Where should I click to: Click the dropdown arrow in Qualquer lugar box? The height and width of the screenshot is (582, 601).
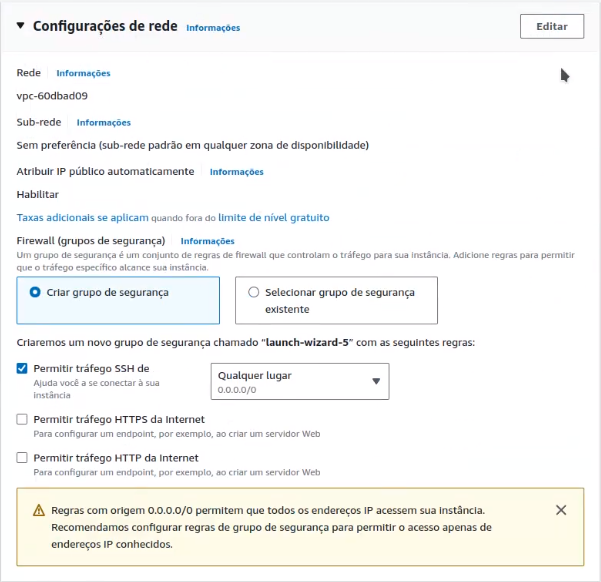pos(376,381)
